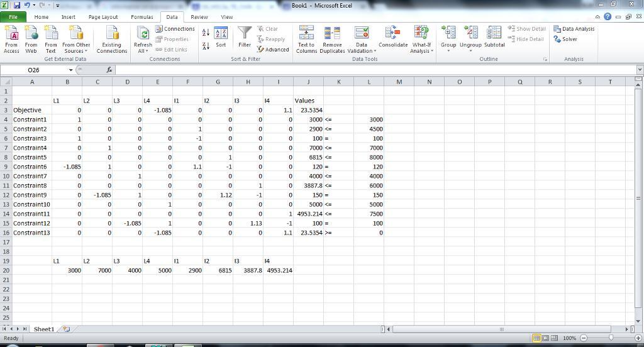Import data From Access
644x347 pixels.
tap(11, 40)
